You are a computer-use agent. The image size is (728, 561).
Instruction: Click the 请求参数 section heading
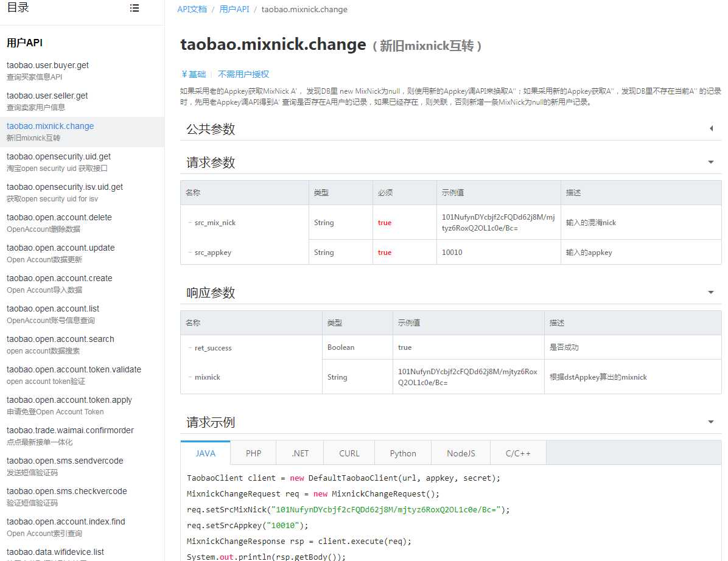(211, 162)
